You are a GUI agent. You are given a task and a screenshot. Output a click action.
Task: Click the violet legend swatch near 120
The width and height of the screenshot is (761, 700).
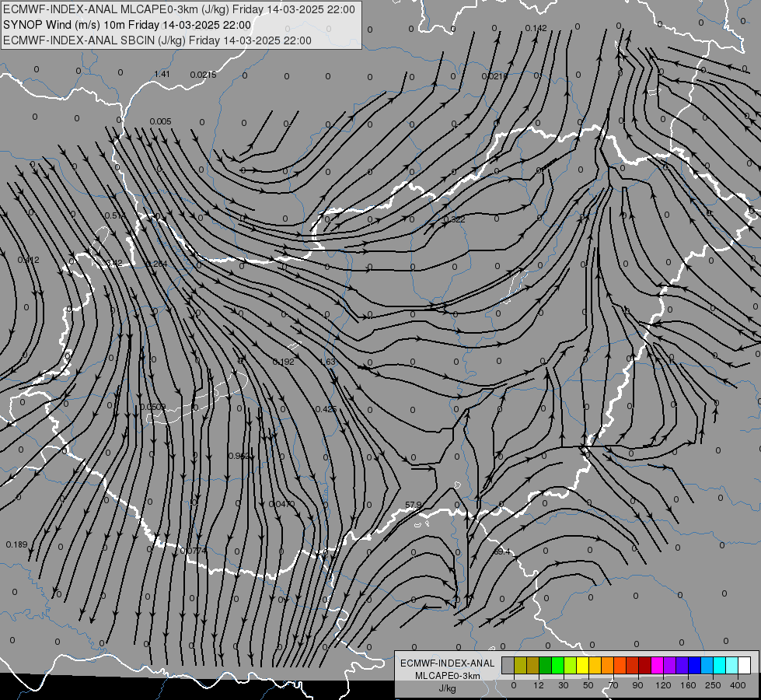coord(670,666)
